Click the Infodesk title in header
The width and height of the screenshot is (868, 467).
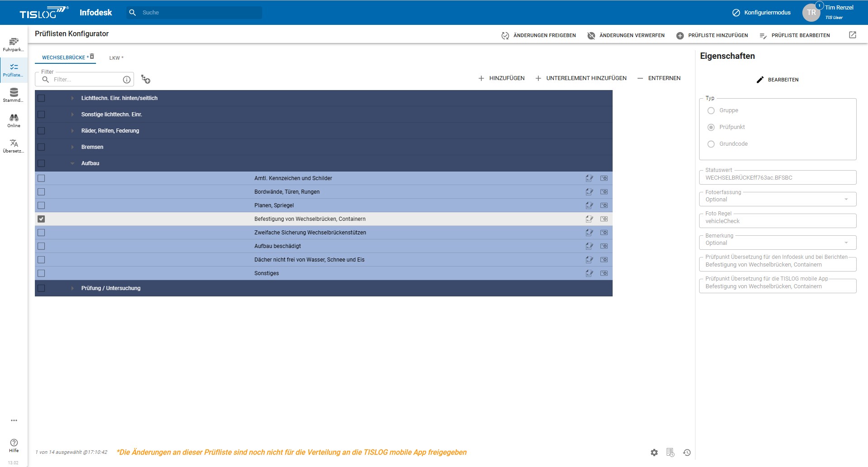[x=96, y=13]
